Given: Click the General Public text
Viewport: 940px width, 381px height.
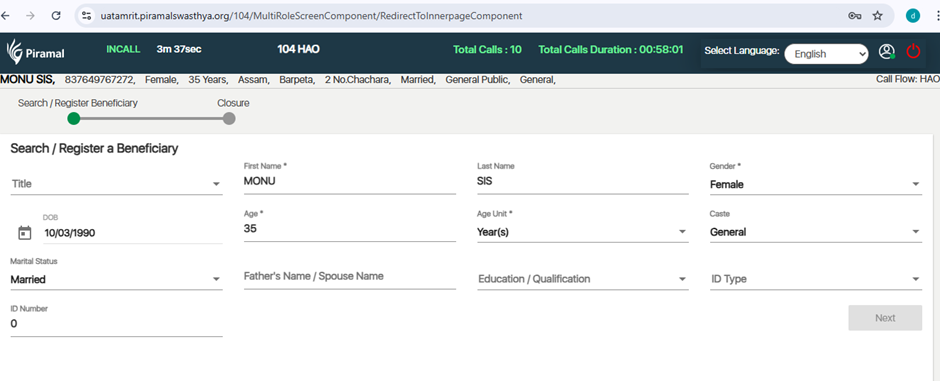Looking at the screenshot, I should (x=477, y=80).
